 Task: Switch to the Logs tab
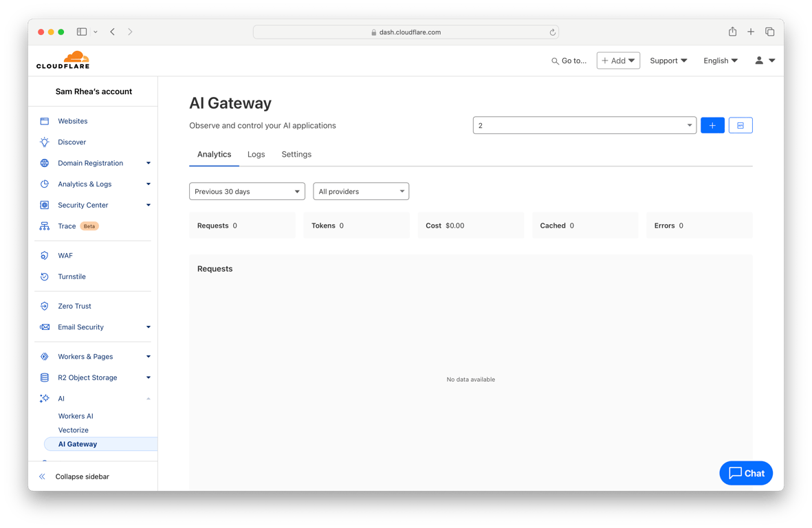(256, 154)
